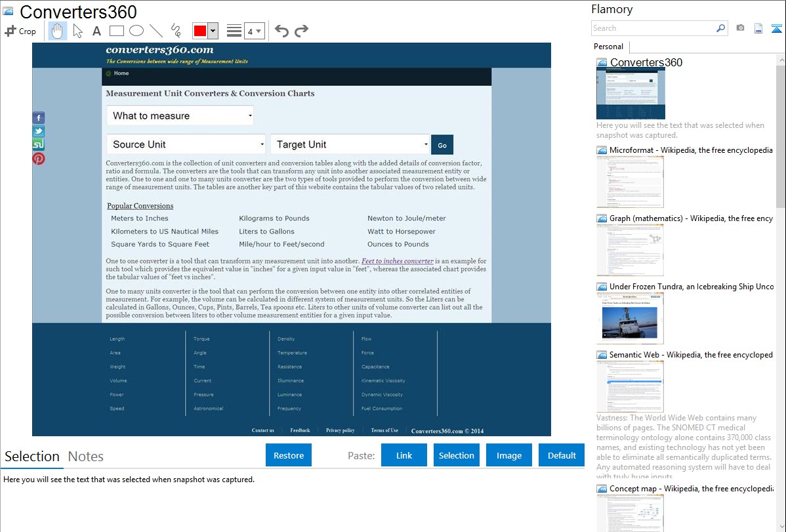Click the search magnifier icon
The width and height of the screenshot is (786, 532).
(x=720, y=28)
